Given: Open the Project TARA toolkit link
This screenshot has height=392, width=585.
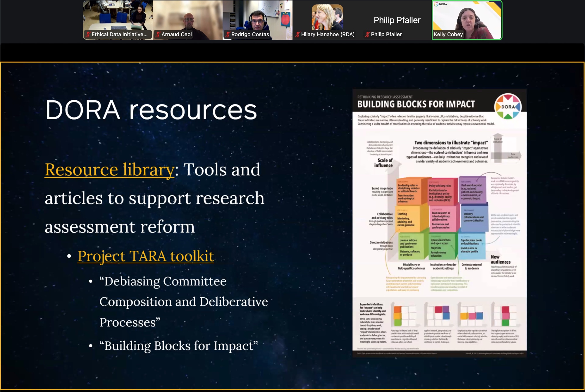Looking at the screenshot, I should (146, 256).
